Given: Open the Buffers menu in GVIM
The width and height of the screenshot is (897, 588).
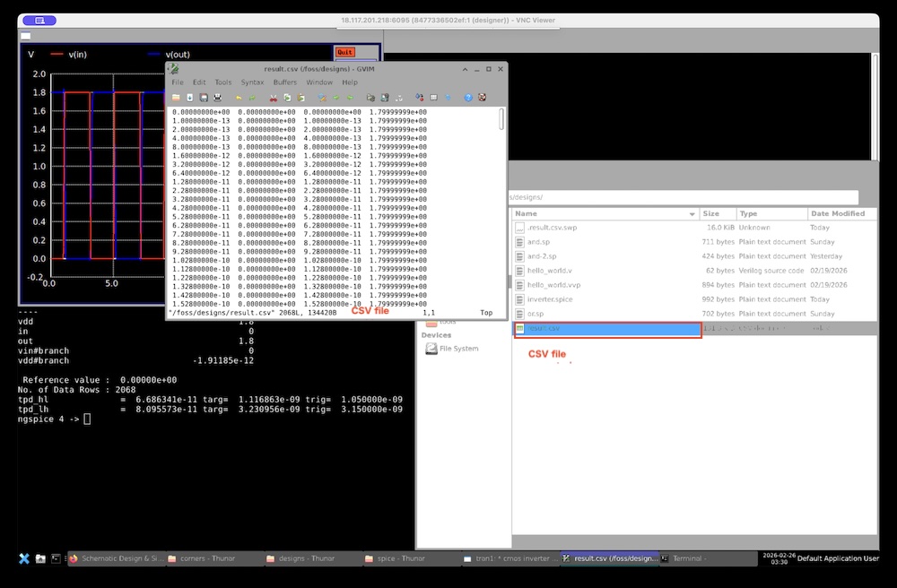Looking at the screenshot, I should (284, 82).
